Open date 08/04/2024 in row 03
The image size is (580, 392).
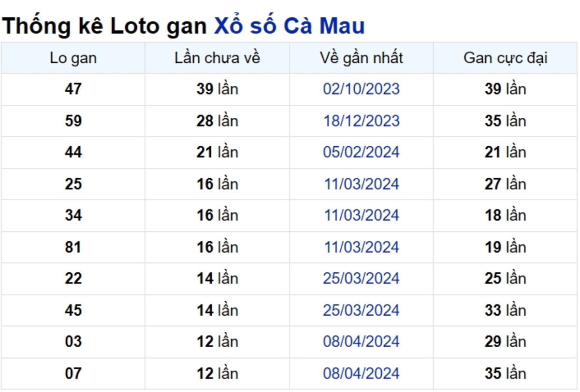click(x=362, y=342)
